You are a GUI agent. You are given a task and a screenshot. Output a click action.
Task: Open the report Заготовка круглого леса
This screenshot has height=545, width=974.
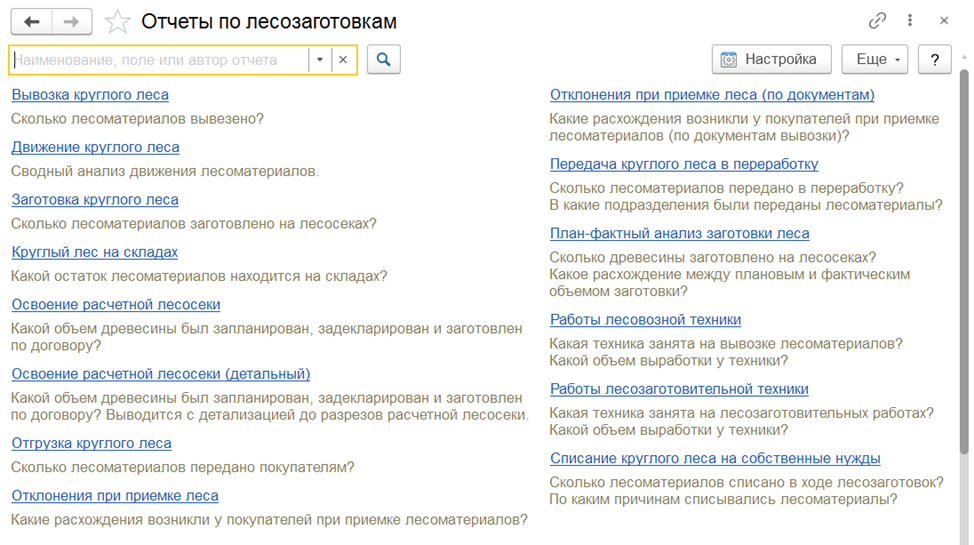95,199
